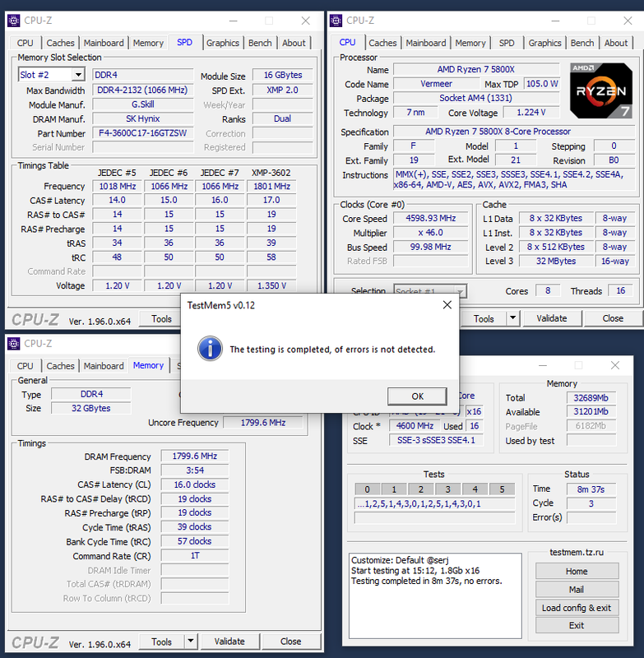Click the AMD Ryzen 7 5800X name field
Screen dimensions: 644x658
pos(475,69)
